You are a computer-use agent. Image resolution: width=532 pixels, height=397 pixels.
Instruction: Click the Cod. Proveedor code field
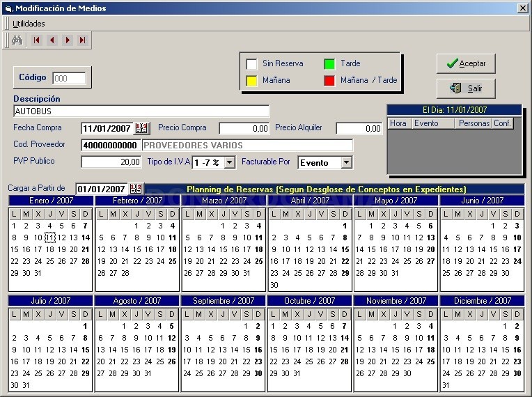point(111,146)
